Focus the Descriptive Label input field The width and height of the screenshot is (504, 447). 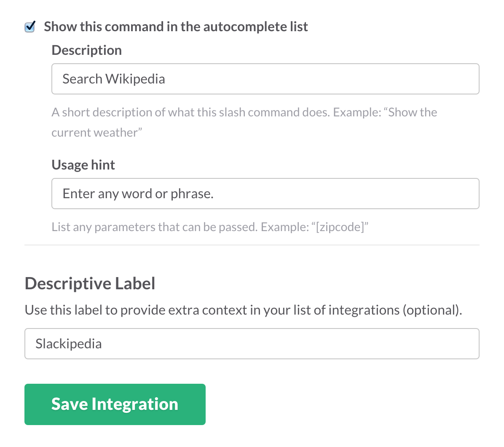pyautogui.click(x=252, y=343)
